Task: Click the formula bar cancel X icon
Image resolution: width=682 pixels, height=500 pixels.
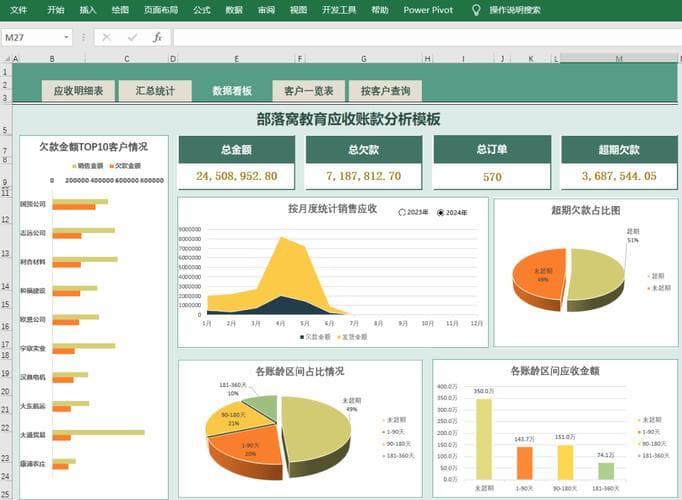Action: pos(107,37)
